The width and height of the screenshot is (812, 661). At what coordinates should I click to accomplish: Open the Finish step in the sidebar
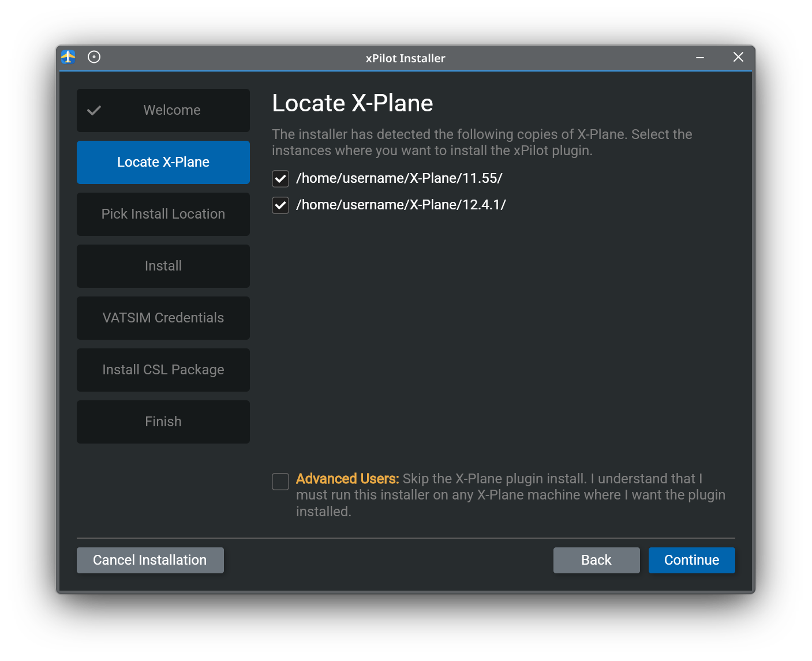coord(163,422)
